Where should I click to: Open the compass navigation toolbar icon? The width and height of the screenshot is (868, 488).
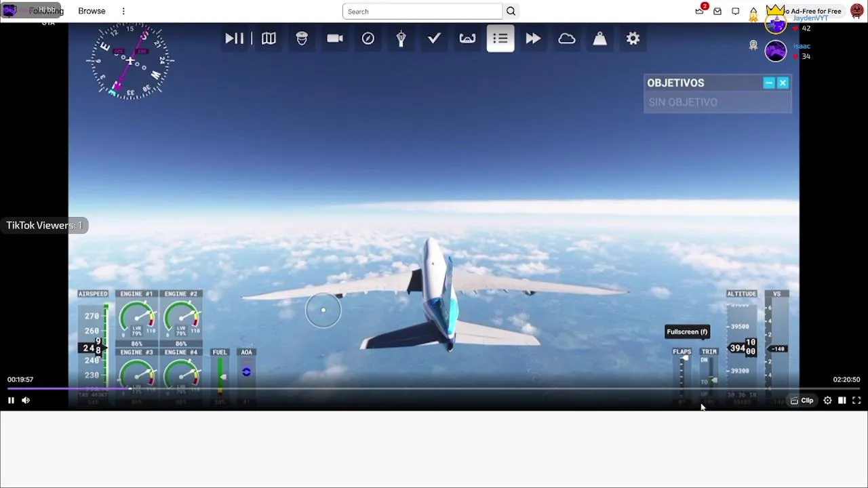tap(368, 39)
